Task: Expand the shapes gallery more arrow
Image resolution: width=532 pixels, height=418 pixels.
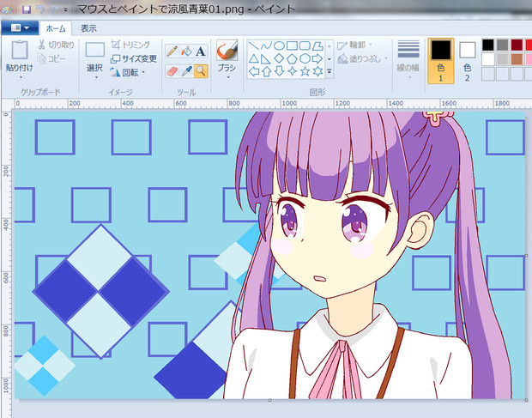Action: (329, 71)
